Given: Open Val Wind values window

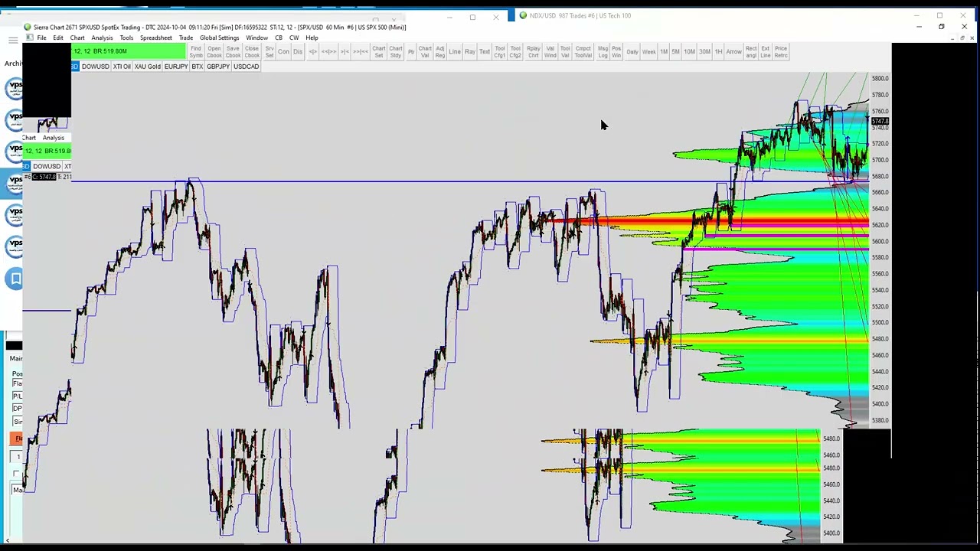Looking at the screenshot, I should point(550,51).
